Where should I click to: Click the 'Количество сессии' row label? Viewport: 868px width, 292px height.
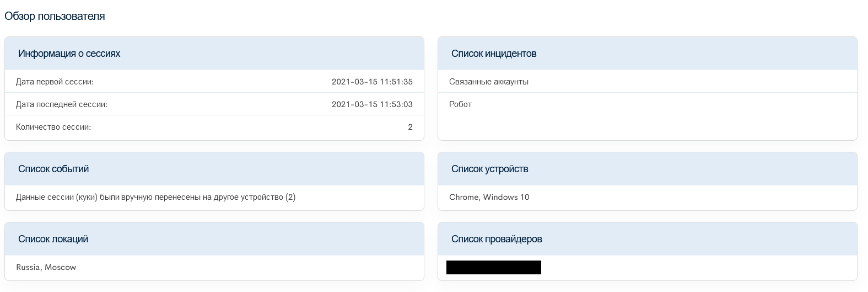[53, 127]
